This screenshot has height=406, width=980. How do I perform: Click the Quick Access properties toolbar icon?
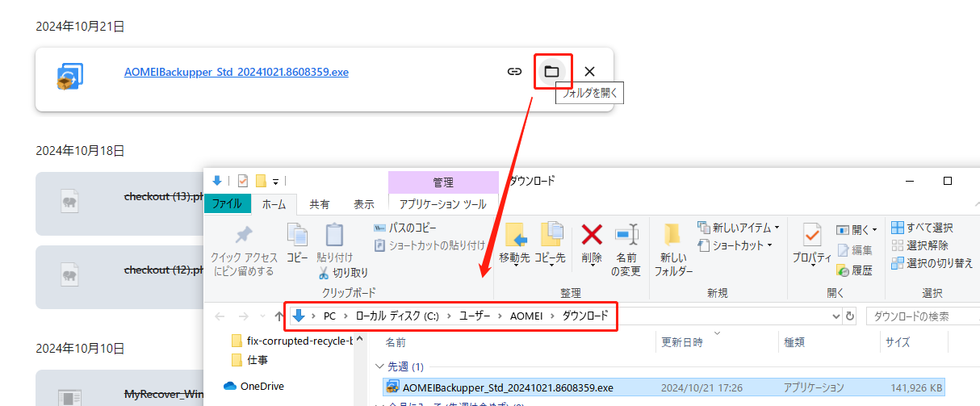243,181
